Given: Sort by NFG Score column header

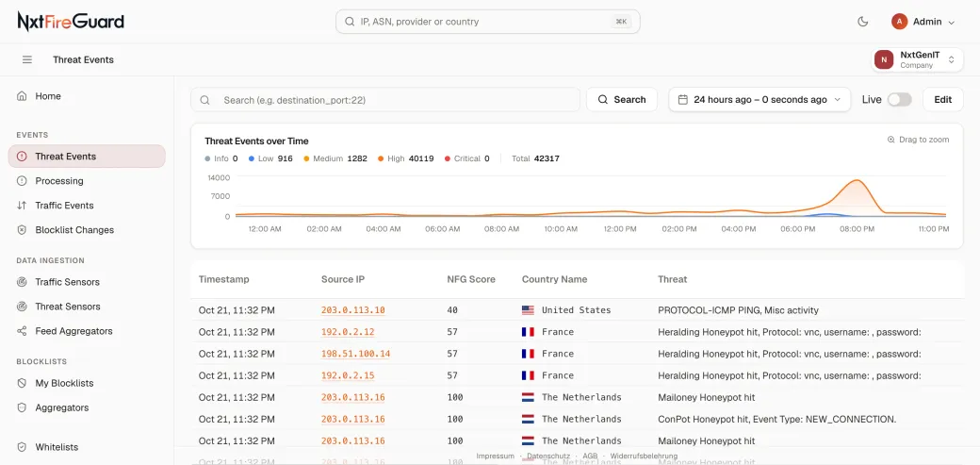Looking at the screenshot, I should [x=471, y=279].
